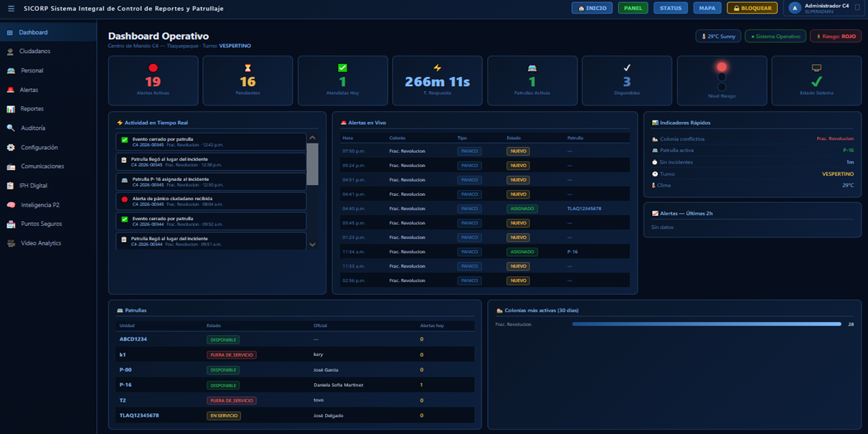Viewport: 868px width, 434px height.
Task: Click the Sistema Operativo status badge
Action: [x=775, y=36]
